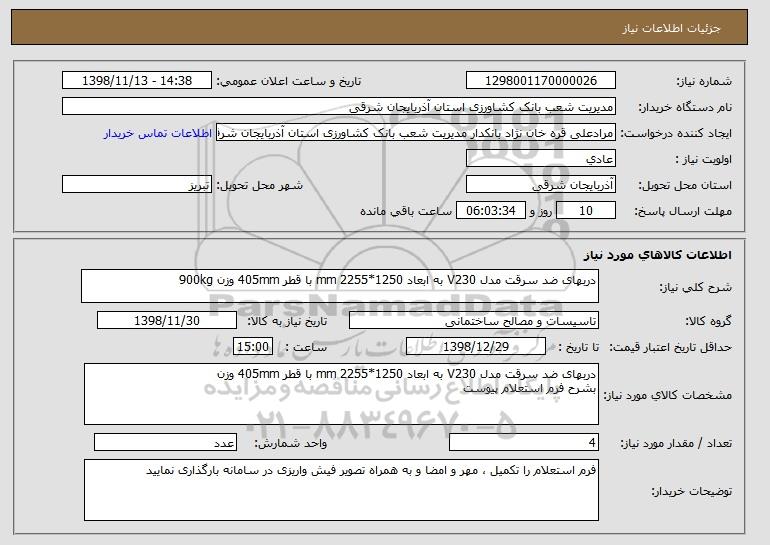Click the واحد شمارش label
The width and height of the screenshot is (770, 545).
(x=290, y=443)
